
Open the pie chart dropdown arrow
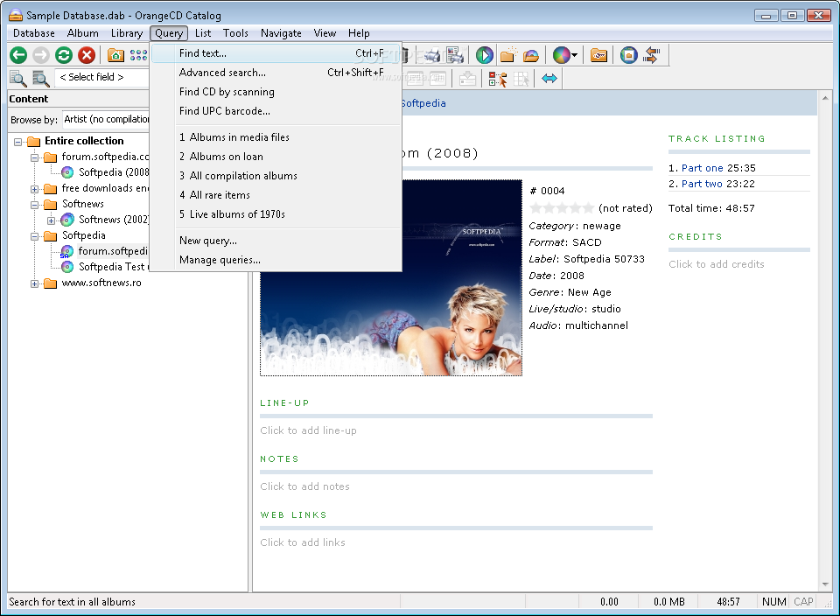(574, 55)
